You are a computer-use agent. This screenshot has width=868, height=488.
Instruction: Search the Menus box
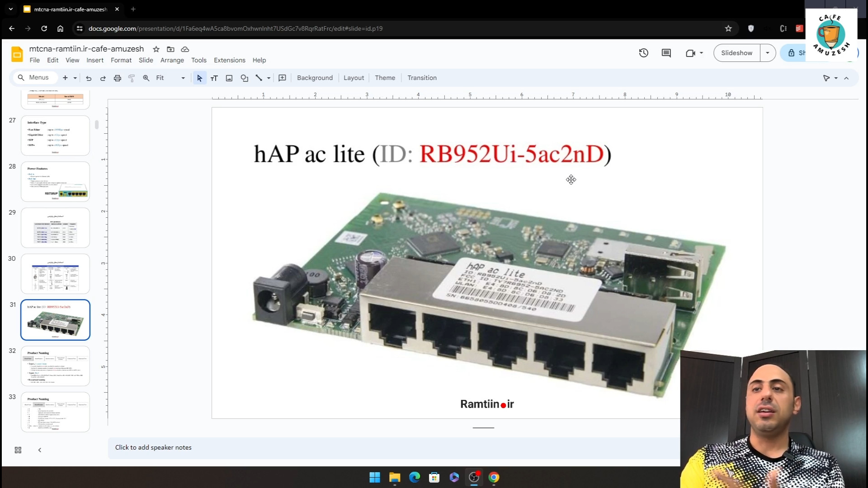(x=34, y=78)
